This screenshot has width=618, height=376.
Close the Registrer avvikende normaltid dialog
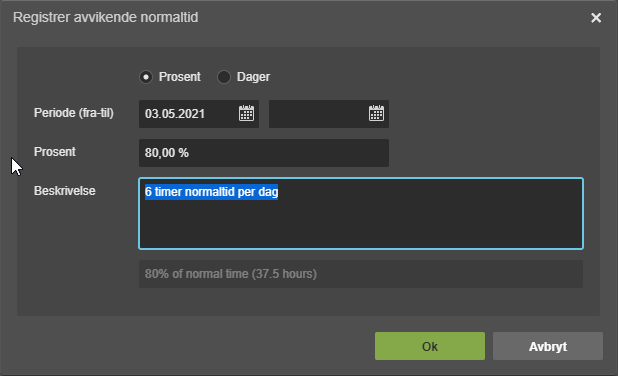coord(596,18)
